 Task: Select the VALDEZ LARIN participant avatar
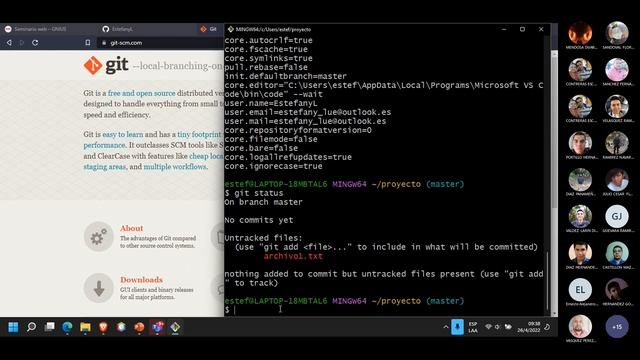(x=580, y=217)
